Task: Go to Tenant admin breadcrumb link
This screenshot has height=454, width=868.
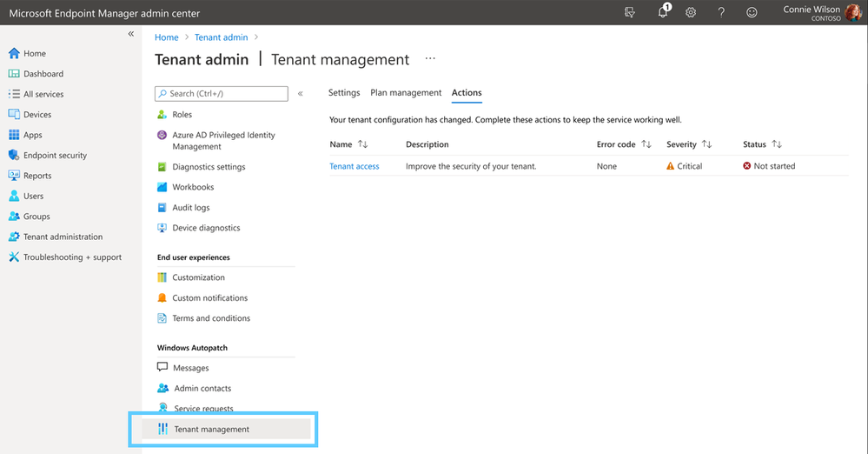Action: point(221,37)
